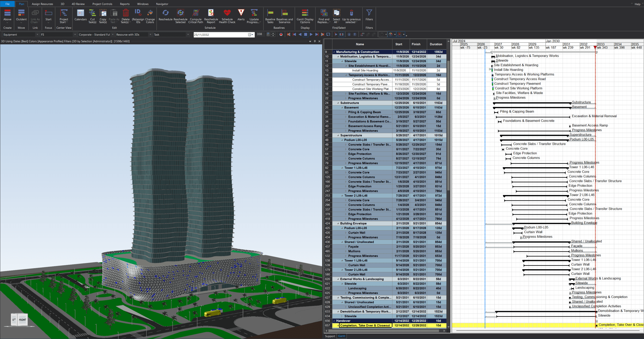Run Compute Critical Path
This screenshot has width=644, height=339.
[196, 17]
